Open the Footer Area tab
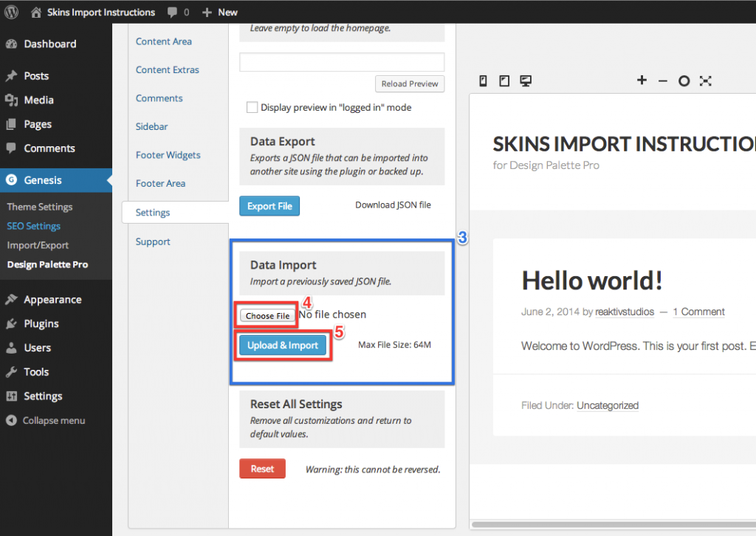Screen dimensions: 756x536 [x=160, y=184]
